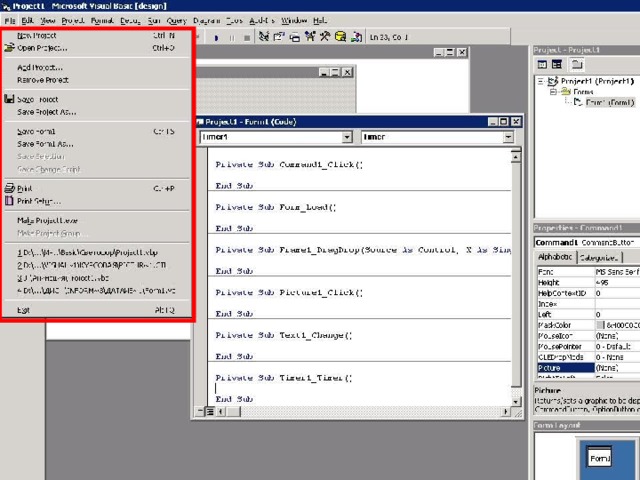Viewport: 640px width, 480px height.
Task: Click View Code icon in Project Explorer
Action: pyautogui.click(x=542, y=64)
